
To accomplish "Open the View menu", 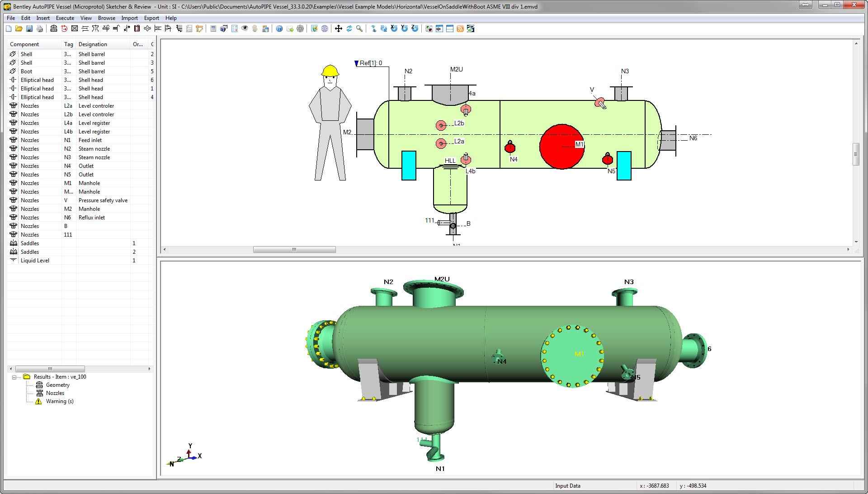I will click(x=86, y=18).
